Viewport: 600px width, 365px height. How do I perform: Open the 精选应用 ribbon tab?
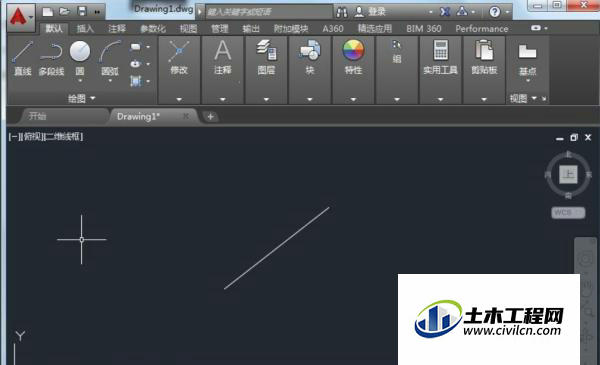click(x=375, y=29)
